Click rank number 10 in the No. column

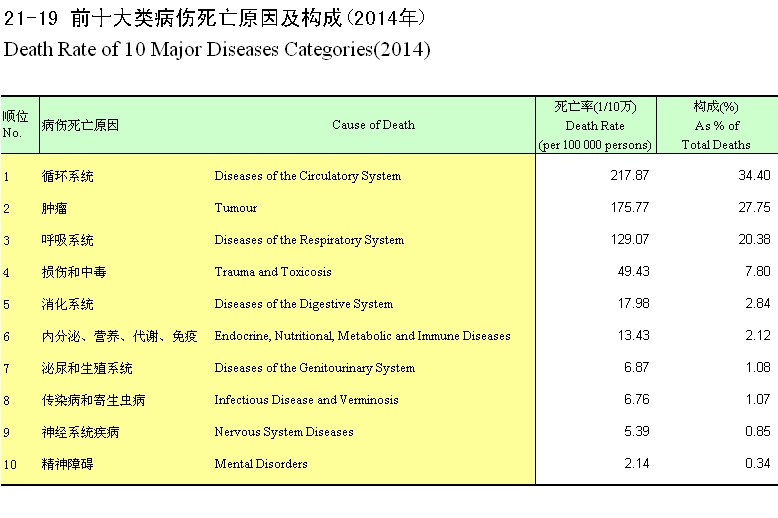click(x=10, y=465)
